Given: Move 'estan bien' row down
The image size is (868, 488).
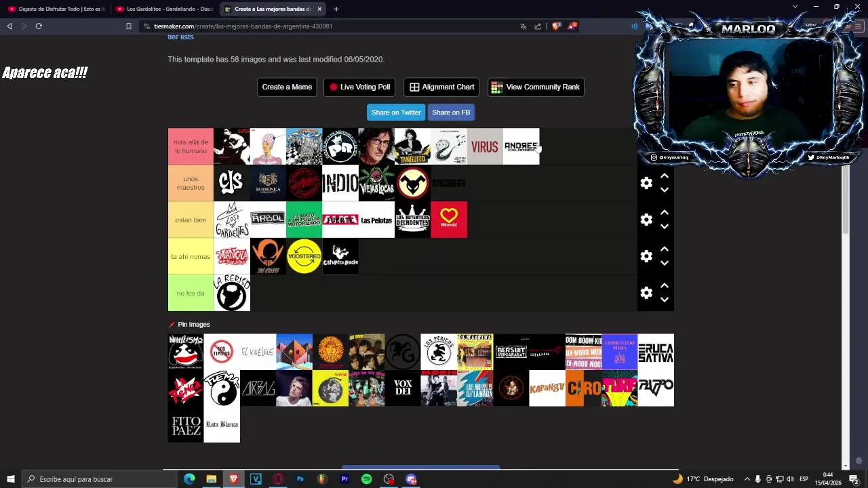Looking at the screenshot, I should pyautogui.click(x=665, y=227).
